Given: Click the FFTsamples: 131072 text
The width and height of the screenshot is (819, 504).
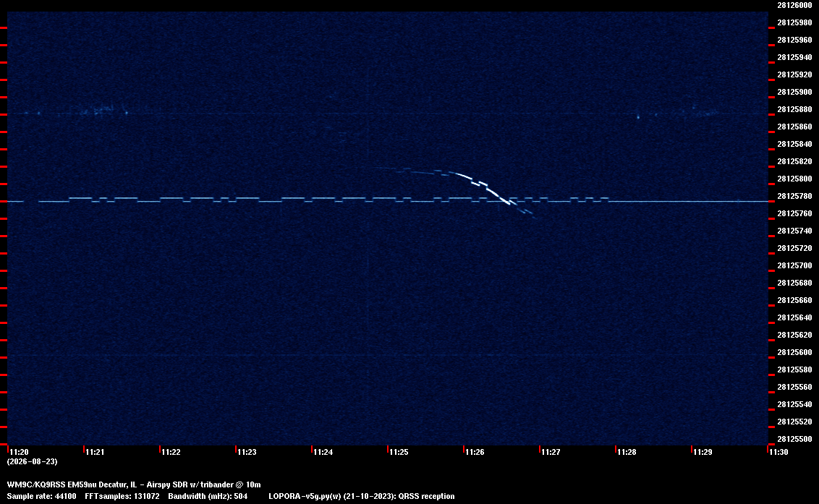Looking at the screenshot, I should coord(122,496).
